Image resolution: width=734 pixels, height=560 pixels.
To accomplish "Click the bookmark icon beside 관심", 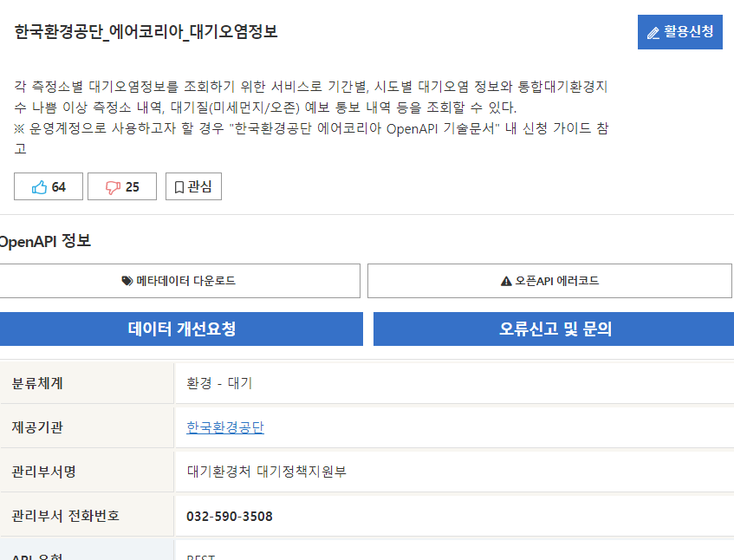I will (179, 187).
